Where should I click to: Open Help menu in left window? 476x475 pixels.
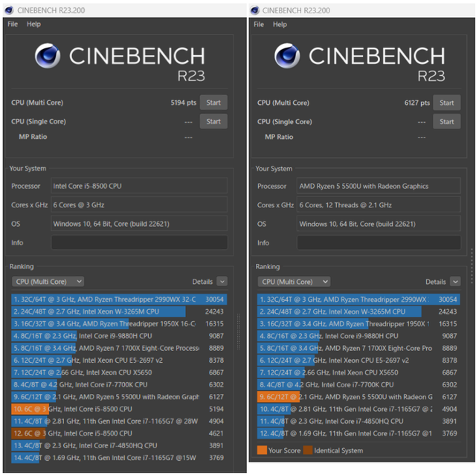tap(33, 24)
